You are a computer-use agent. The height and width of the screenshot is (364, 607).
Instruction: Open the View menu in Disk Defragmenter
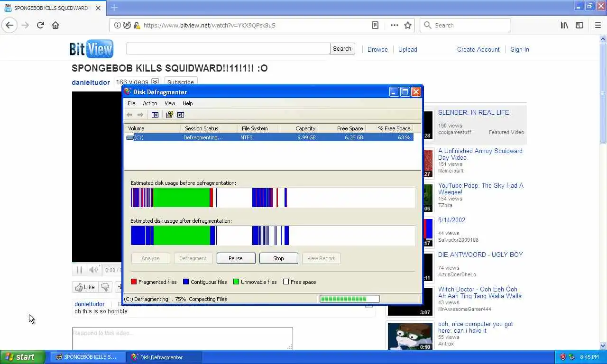[170, 103]
